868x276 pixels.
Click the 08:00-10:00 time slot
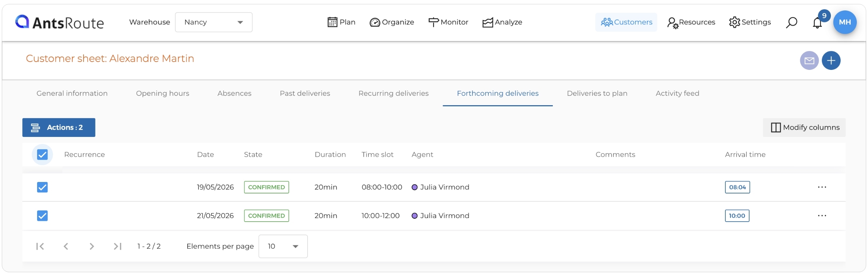tap(382, 187)
